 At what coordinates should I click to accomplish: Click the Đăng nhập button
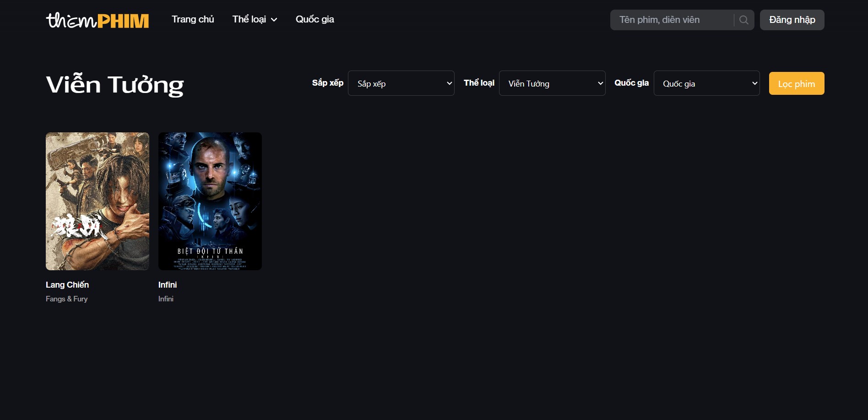[792, 20]
